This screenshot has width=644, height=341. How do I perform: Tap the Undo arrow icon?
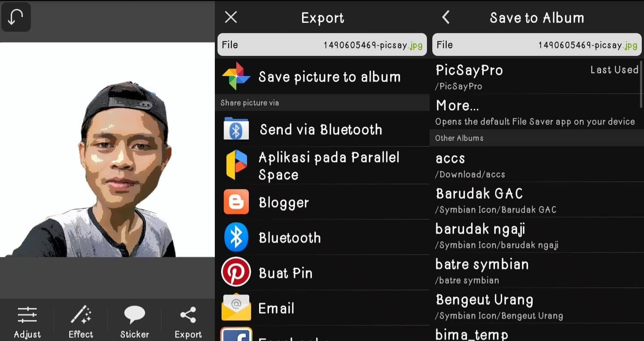tap(16, 16)
